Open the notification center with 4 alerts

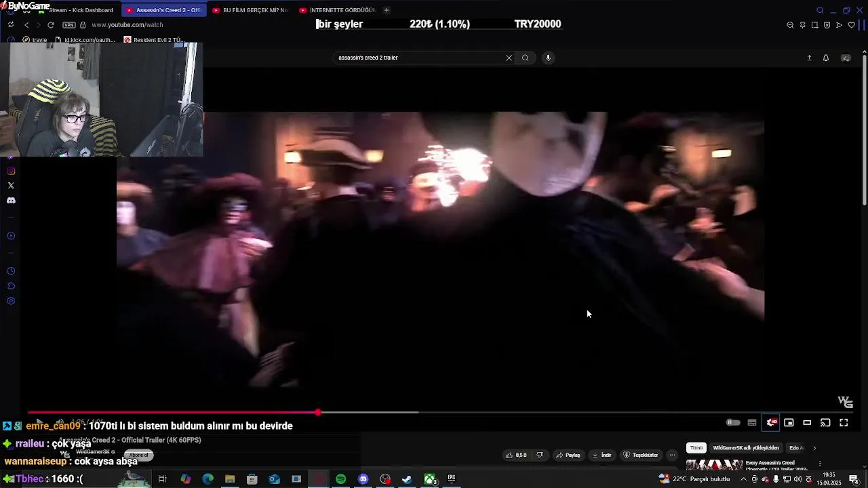(x=854, y=479)
